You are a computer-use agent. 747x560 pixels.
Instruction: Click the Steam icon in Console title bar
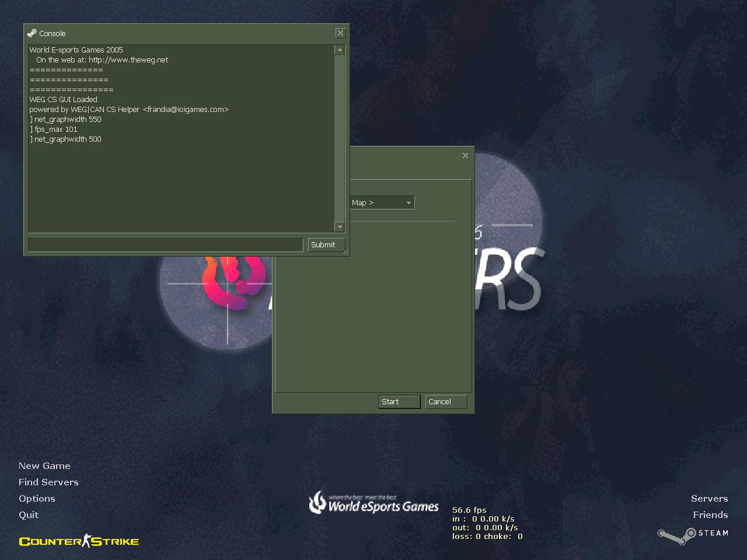(x=32, y=33)
